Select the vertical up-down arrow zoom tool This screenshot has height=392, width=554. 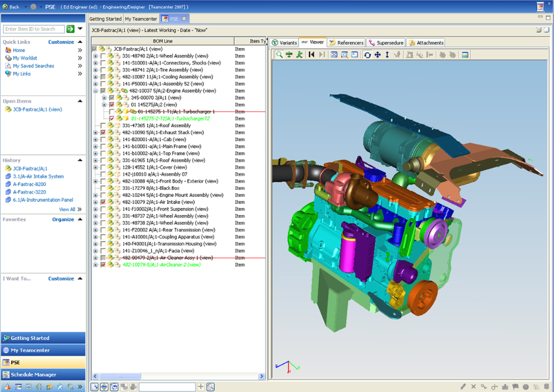[x=388, y=54]
